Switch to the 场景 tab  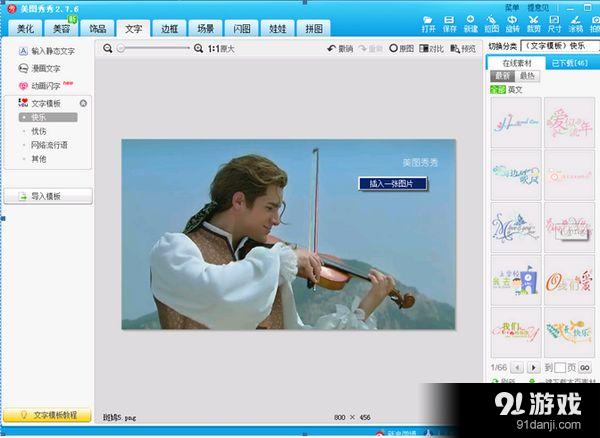205,28
